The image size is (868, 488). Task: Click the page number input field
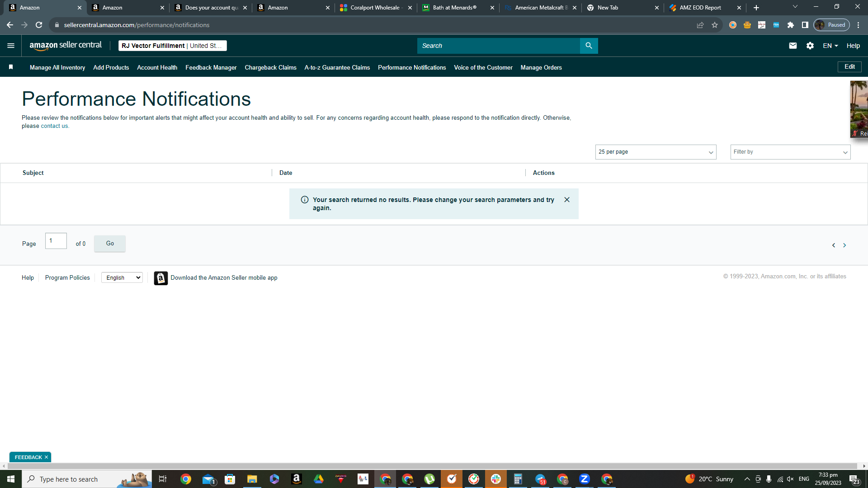click(x=56, y=241)
